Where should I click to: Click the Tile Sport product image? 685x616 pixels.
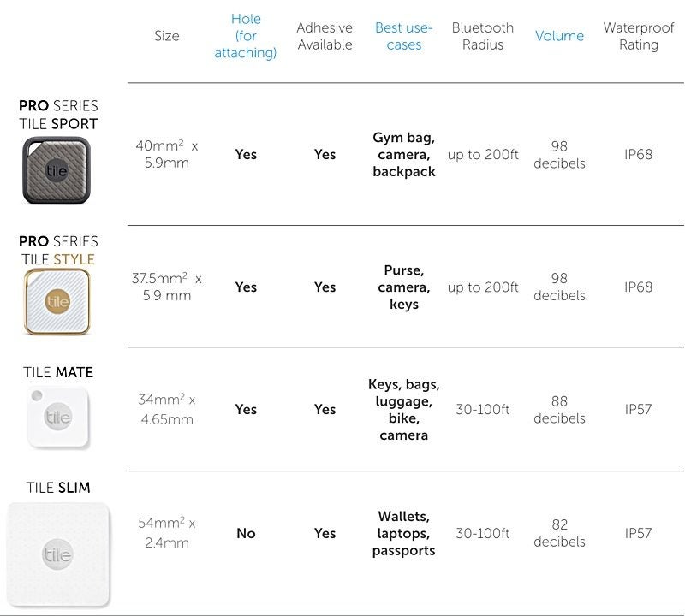tap(57, 171)
